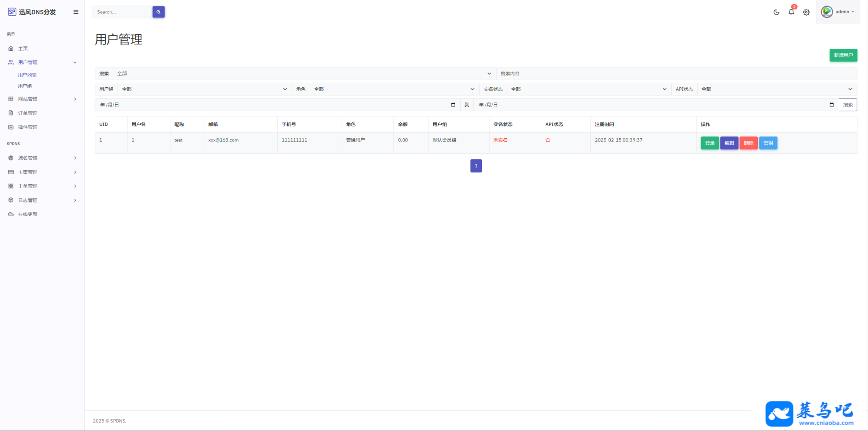Click the purple search magnifier button

159,12
